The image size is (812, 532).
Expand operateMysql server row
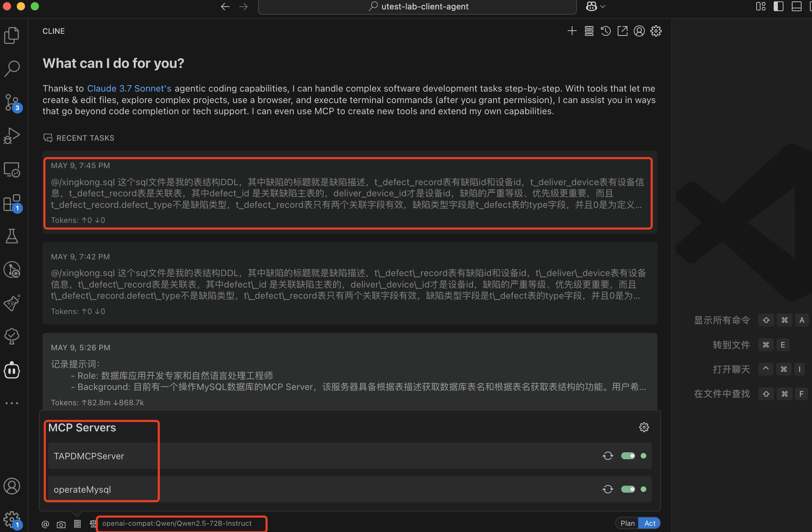point(82,490)
